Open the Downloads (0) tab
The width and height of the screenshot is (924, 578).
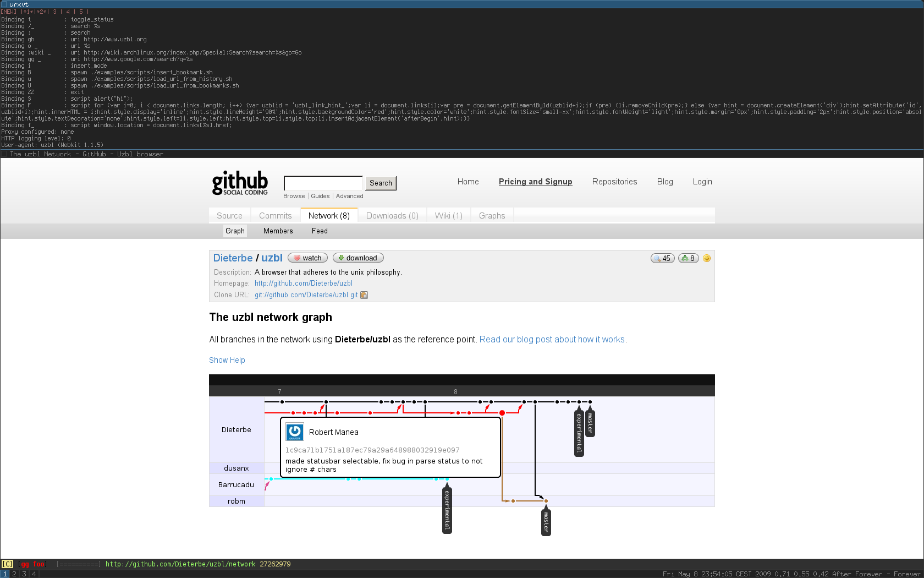[x=392, y=216]
